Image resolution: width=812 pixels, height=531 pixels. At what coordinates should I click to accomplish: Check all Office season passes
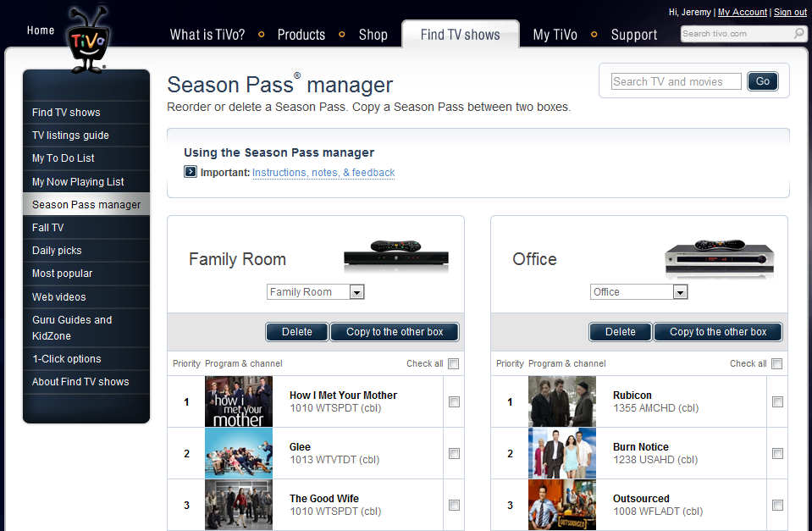coord(776,363)
